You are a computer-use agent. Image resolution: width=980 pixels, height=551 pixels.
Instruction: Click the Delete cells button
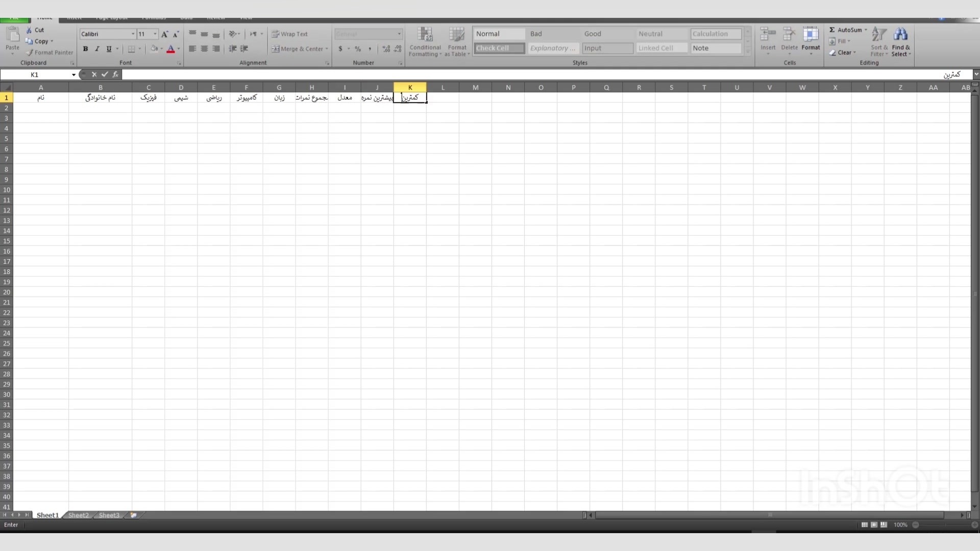tap(789, 41)
